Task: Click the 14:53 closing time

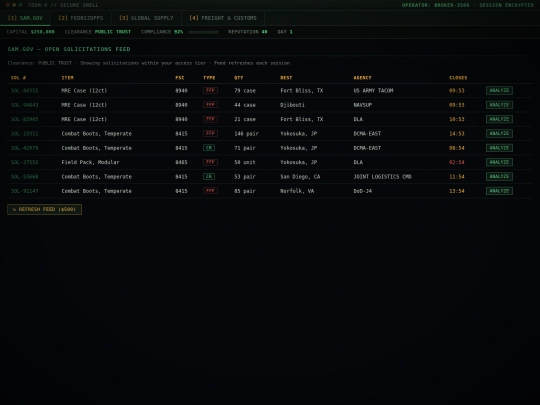Action: coord(457,134)
